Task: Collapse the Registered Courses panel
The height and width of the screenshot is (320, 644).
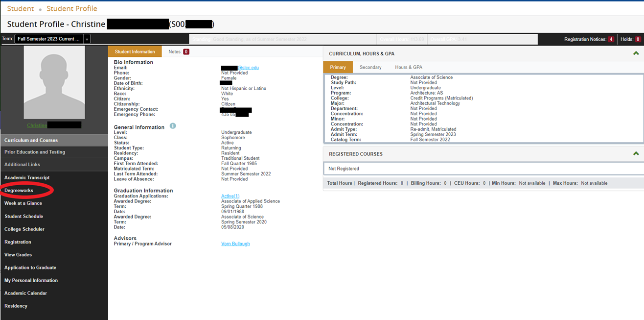Action: (x=636, y=154)
